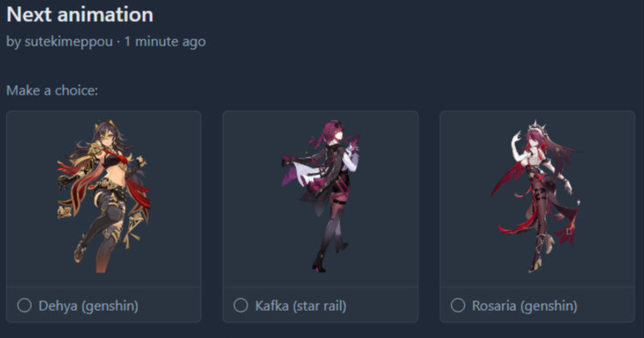Click the Rosaria character artwork

pyautogui.click(x=537, y=197)
